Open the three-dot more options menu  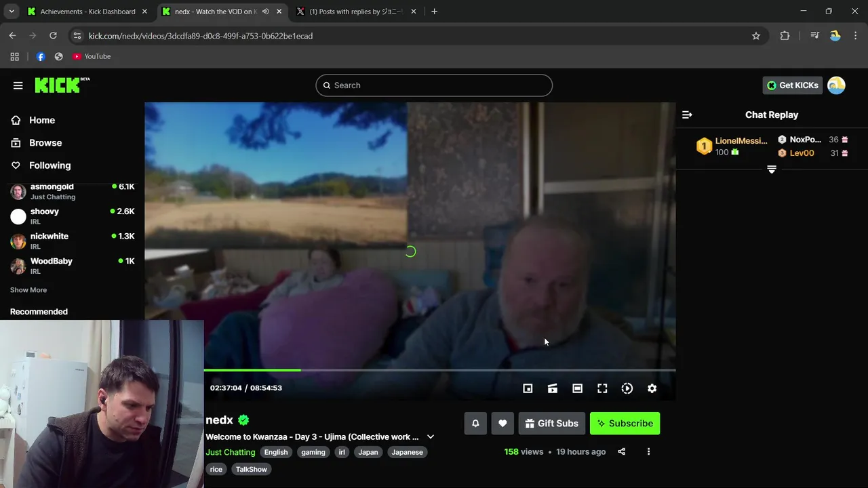click(x=648, y=451)
